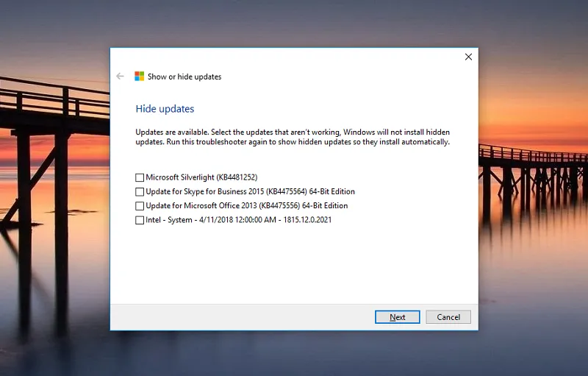Viewport: 588px width, 376px height.
Task: Cancel the troubleshooter dialog
Action: 448,317
